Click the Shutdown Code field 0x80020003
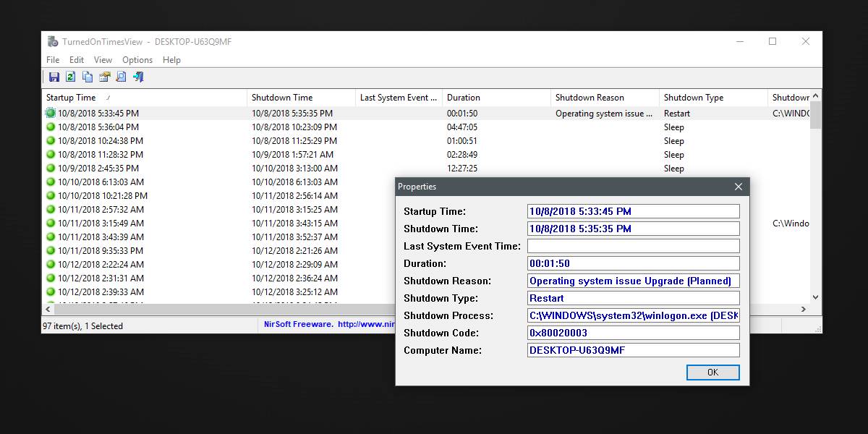The height and width of the screenshot is (434, 868). 634,333
